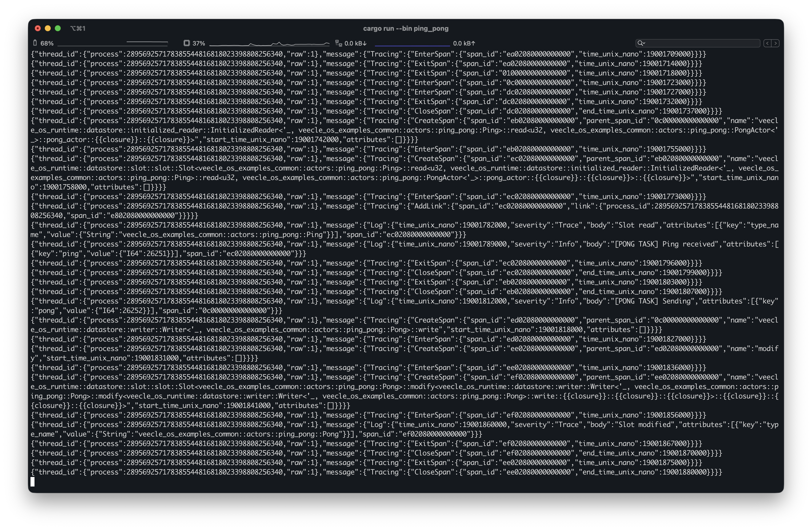Image resolution: width=812 pixels, height=530 pixels.
Task: Click the window title 'cargo run --bin ping_pong'
Action: [x=406, y=28]
